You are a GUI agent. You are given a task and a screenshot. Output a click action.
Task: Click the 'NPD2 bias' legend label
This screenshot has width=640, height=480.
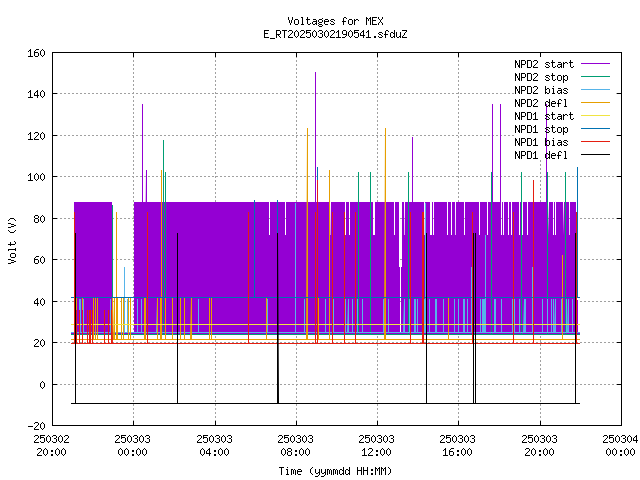541,90
